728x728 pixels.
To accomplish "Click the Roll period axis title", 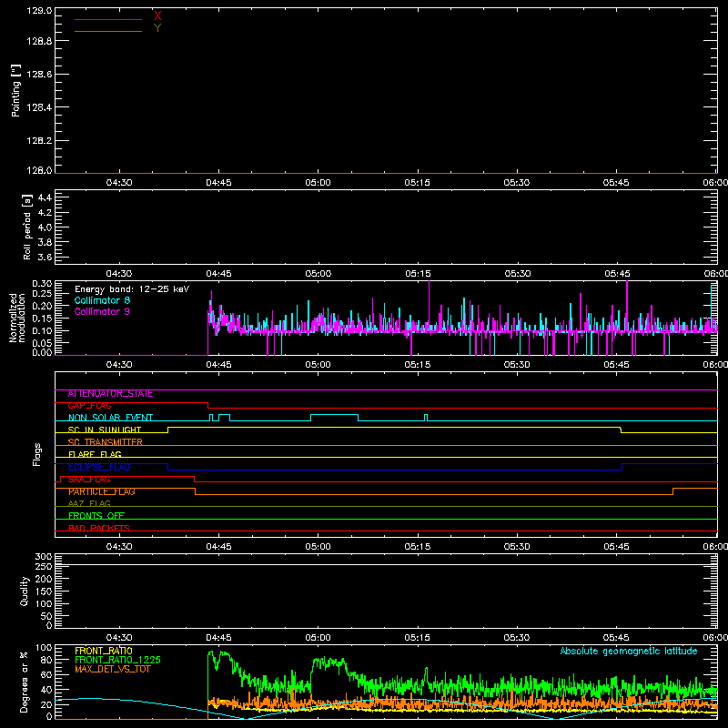I will tap(27, 227).
